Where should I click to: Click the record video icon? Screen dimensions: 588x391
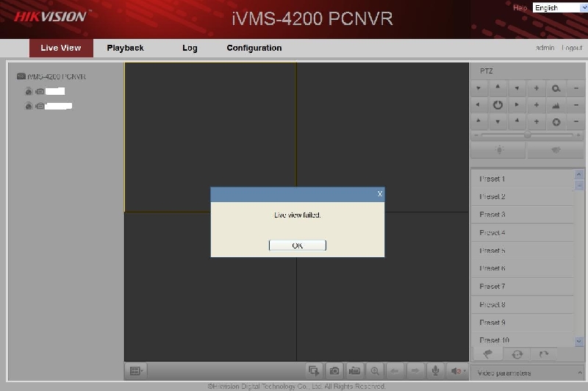click(x=354, y=371)
